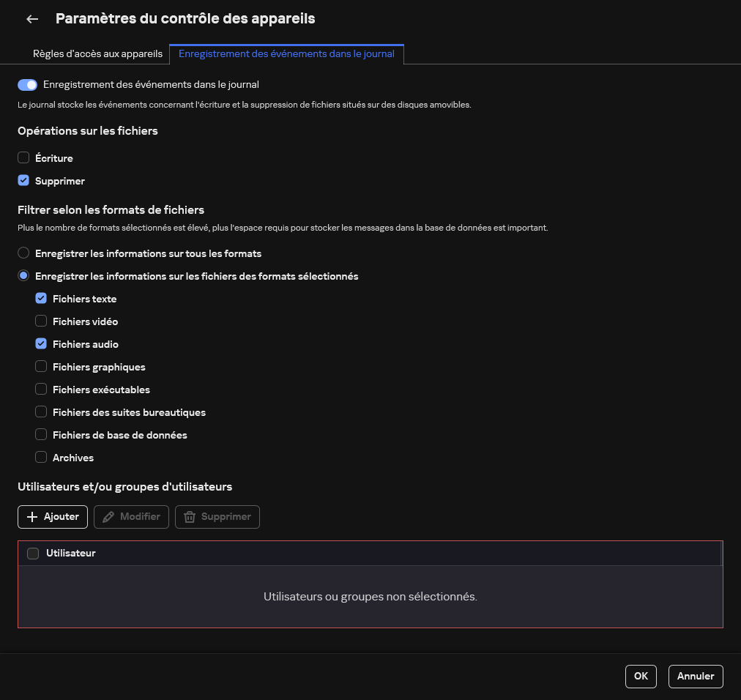
Task: Switch to the Règles d'accès aux appareils tab
Action: pos(97,53)
